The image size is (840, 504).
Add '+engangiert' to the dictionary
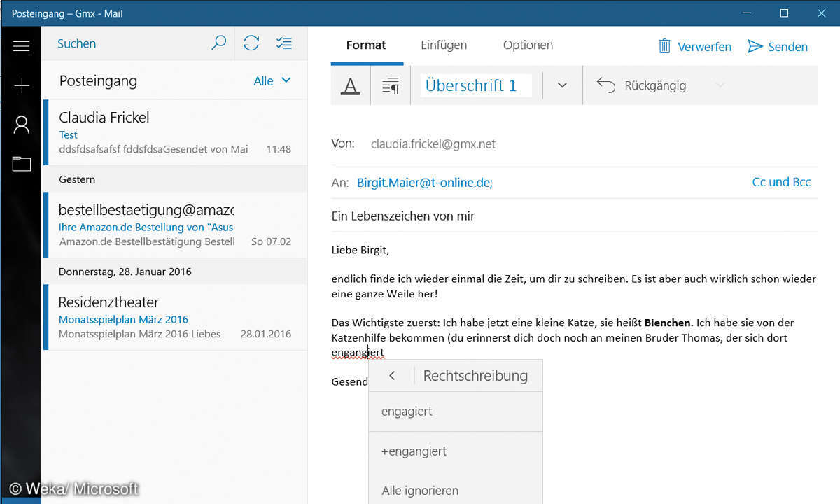(456, 451)
